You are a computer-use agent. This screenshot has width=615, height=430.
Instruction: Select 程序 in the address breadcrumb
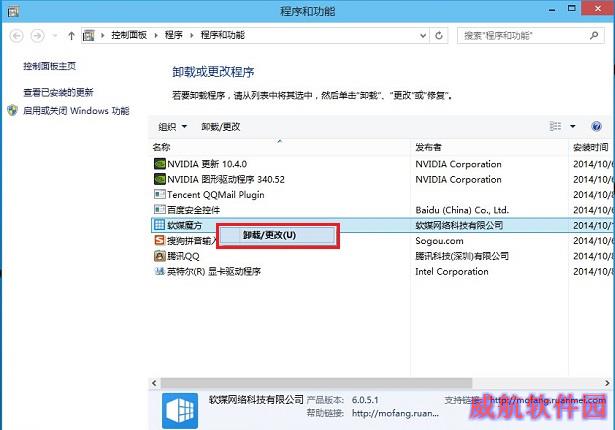pyautogui.click(x=174, y=35)
